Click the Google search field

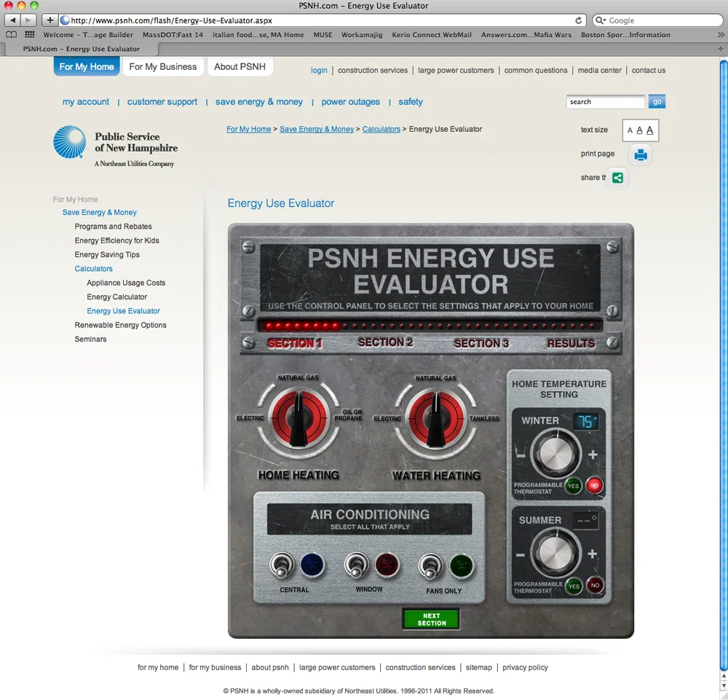pyautogui.click(x=657, y=20)
